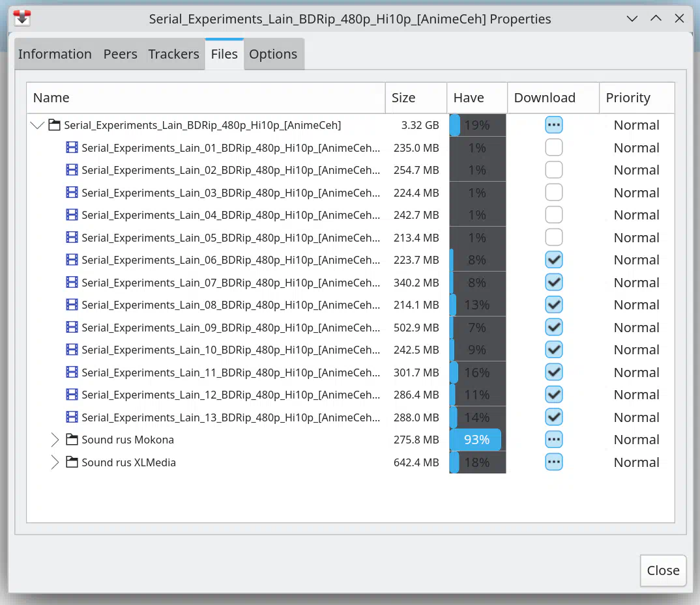700x605 pixels.
Task: Uncheck download for Lain_11 file
Action: [553, 372]
